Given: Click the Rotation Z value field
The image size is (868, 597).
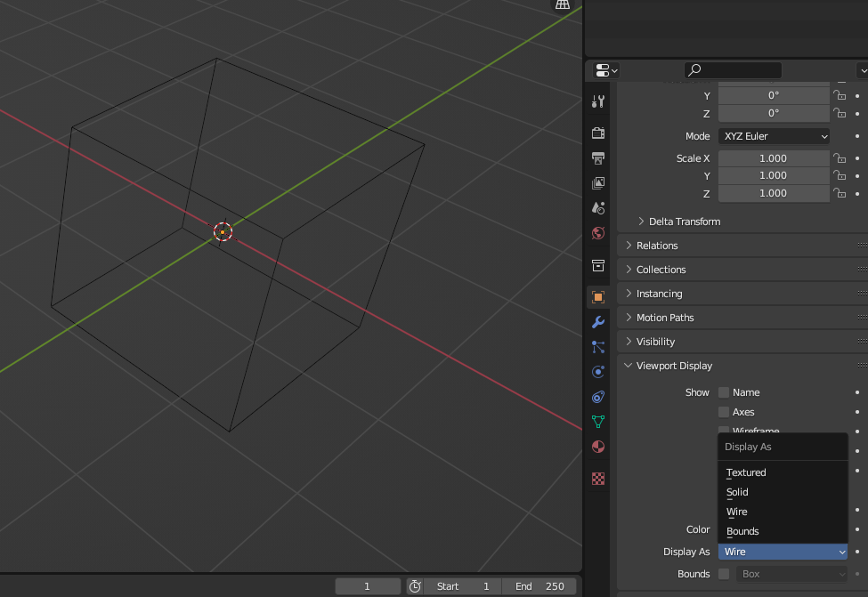Looking at the screenshot, I should coord(774,113).
